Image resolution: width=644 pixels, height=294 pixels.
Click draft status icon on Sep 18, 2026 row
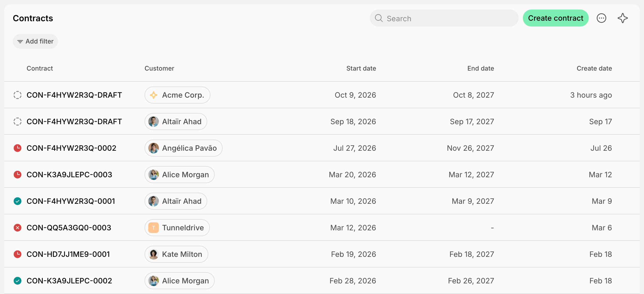18,122
